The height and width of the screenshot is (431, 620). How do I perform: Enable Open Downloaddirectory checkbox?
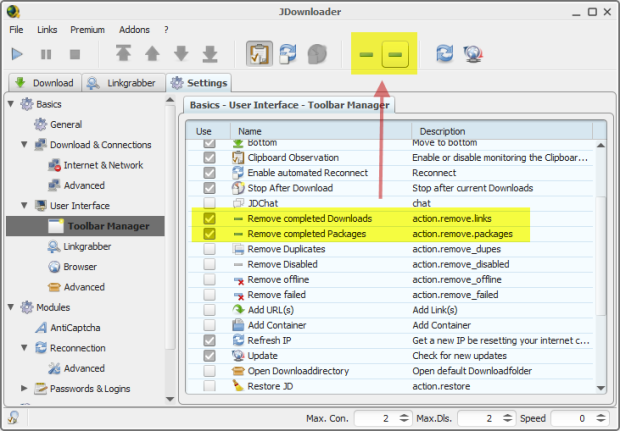pyautogui.click(x=209, y=371)
